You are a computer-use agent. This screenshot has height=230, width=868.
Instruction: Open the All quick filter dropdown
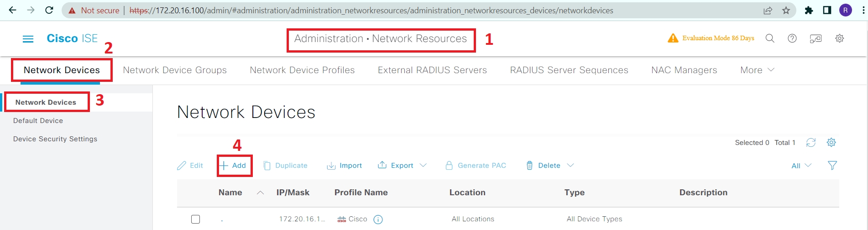[801, 166]
